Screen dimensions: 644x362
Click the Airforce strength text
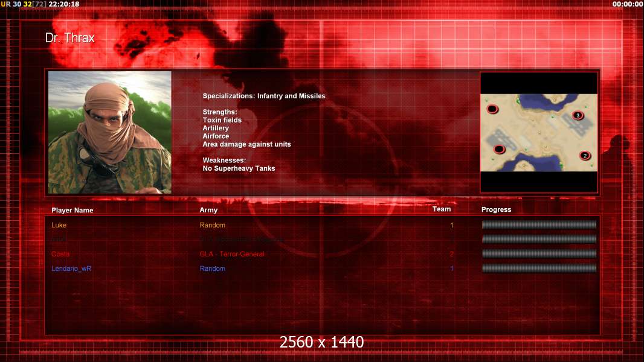tap(216, 136)
